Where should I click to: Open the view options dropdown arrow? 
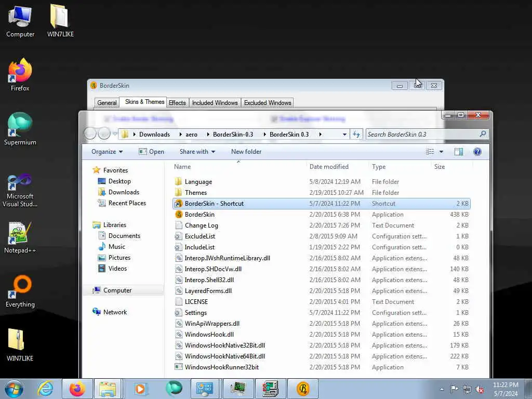442,152
